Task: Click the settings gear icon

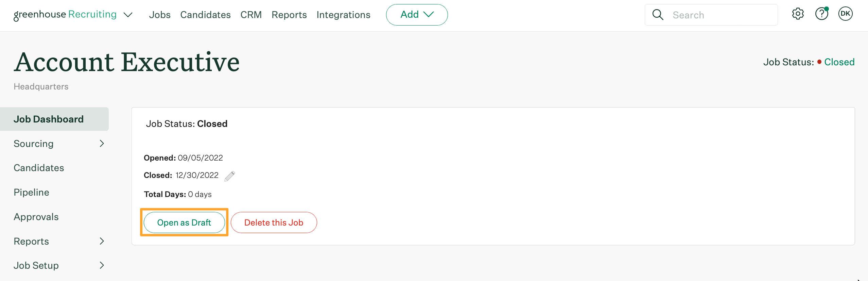Action: click(x=798, y=14)
